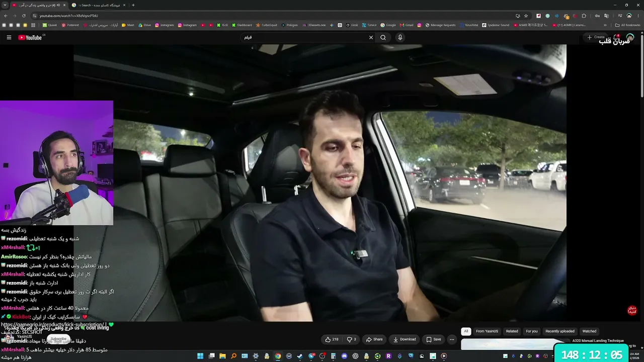The width and height of the screenshot is (644, 362).
Task: Subscribe to the YasinUS channel
Action: click(x=58, y=339)
